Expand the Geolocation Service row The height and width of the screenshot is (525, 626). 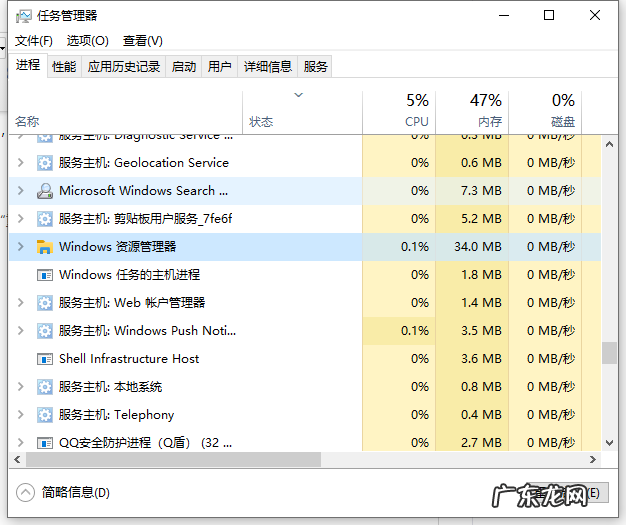tap(21, 163)
